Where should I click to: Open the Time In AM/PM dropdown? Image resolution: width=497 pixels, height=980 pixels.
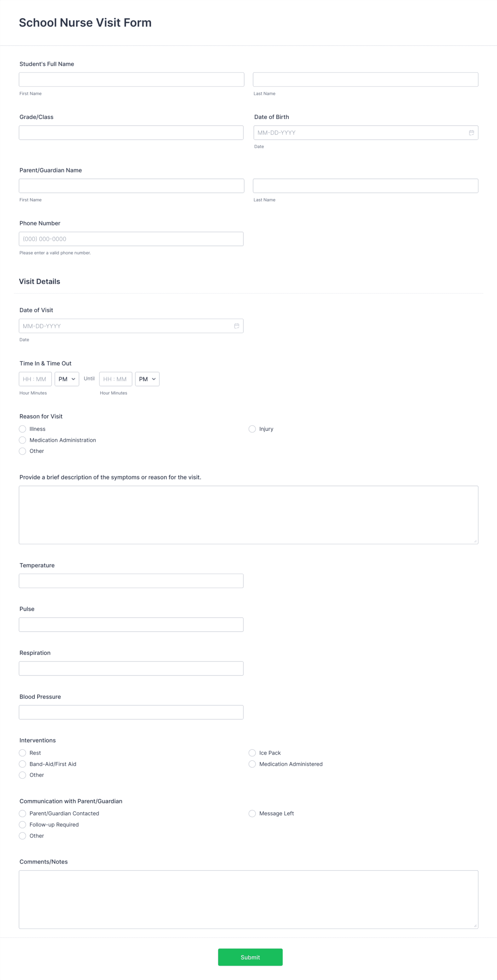click(66, 379)
